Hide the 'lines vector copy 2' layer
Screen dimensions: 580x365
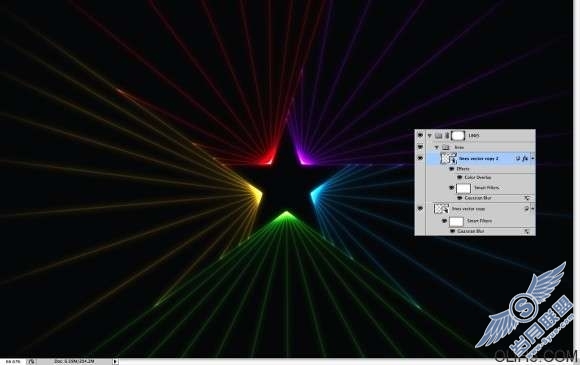pyautogui.click(x=420, y=158)
